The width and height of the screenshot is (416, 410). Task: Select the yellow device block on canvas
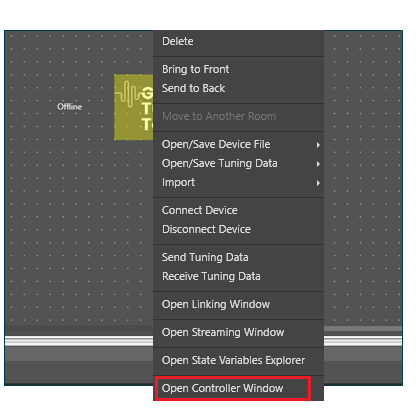click(134, 107)
